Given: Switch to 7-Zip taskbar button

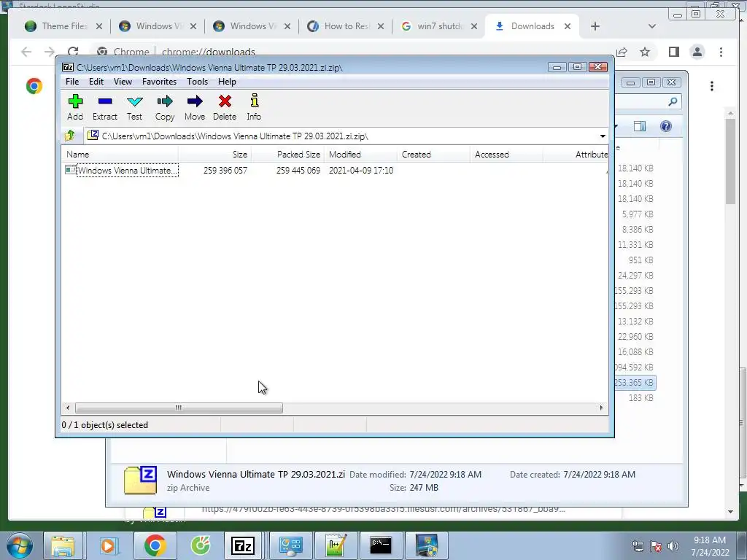Looking at the screenshot, I should (243, 545).
